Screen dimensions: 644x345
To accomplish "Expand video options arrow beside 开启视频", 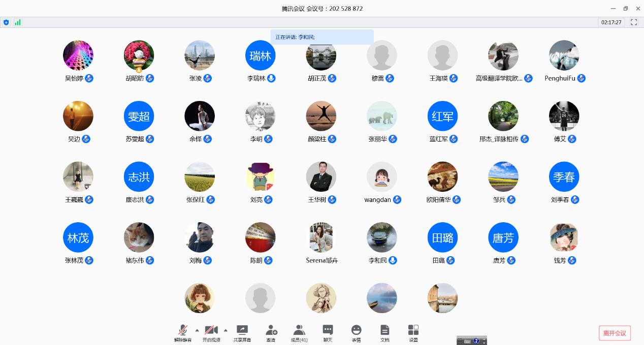I will click(x=226, y=330).
